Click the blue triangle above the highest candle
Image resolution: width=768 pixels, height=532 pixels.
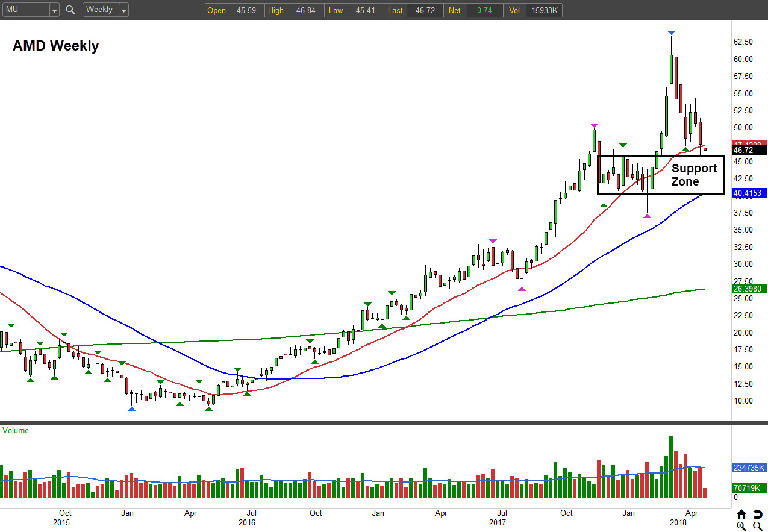coord(671,33)
